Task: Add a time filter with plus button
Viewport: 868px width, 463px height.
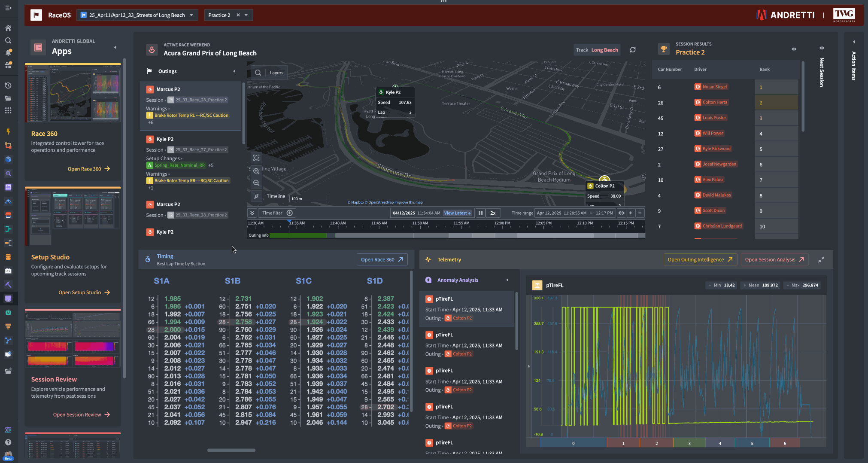Action: tap(290, 213)
